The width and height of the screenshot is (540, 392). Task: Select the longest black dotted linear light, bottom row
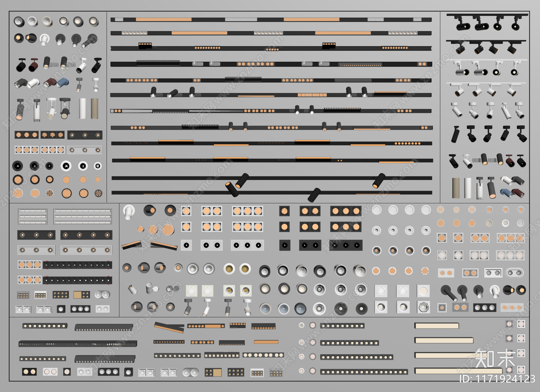coord(364,372)
